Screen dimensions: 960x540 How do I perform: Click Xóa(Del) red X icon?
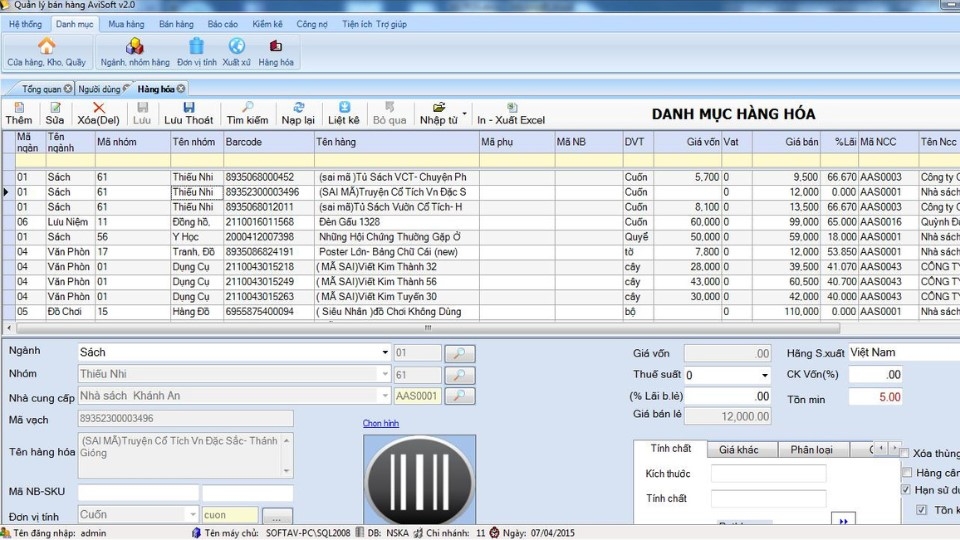click(98, 108)
